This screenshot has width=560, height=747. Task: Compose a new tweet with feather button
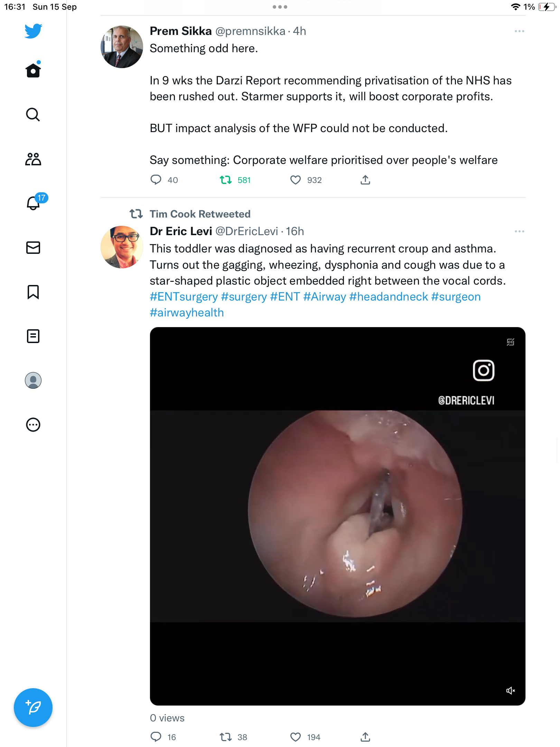pos(33,708)
